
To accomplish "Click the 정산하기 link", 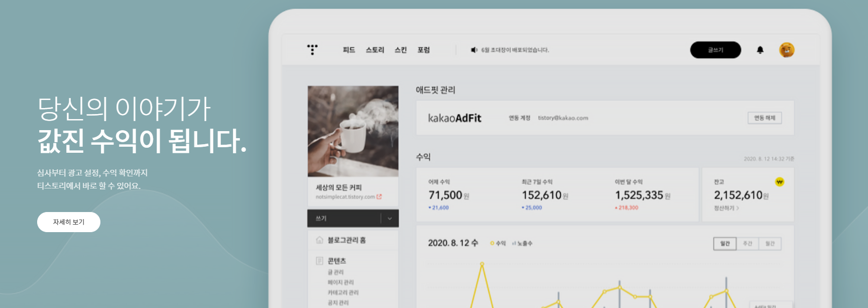I will 726,208.
